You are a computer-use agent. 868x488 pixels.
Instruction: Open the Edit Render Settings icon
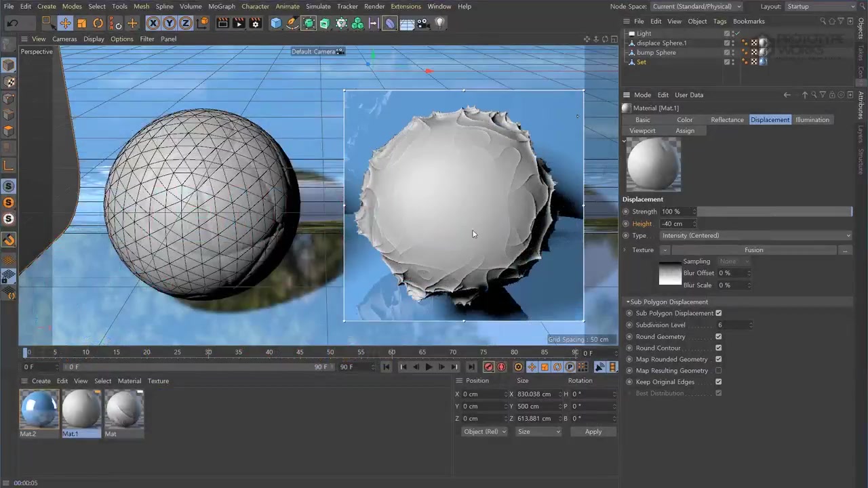255,23
